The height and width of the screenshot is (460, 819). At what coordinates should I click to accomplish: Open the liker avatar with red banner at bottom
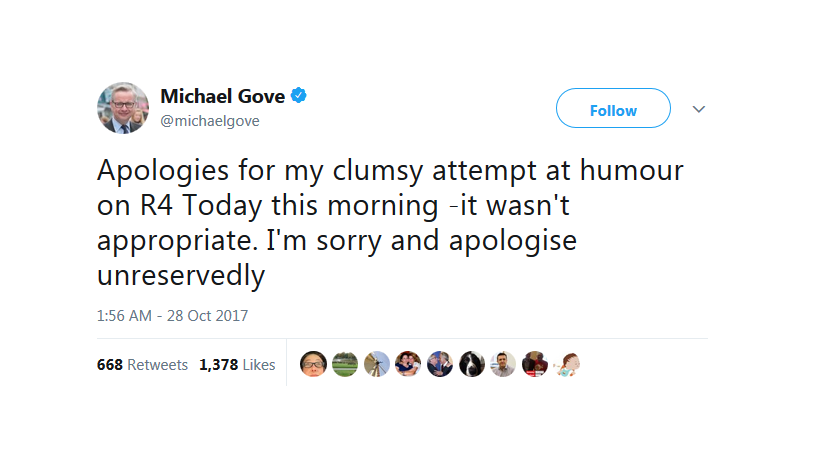coord(535,364)
